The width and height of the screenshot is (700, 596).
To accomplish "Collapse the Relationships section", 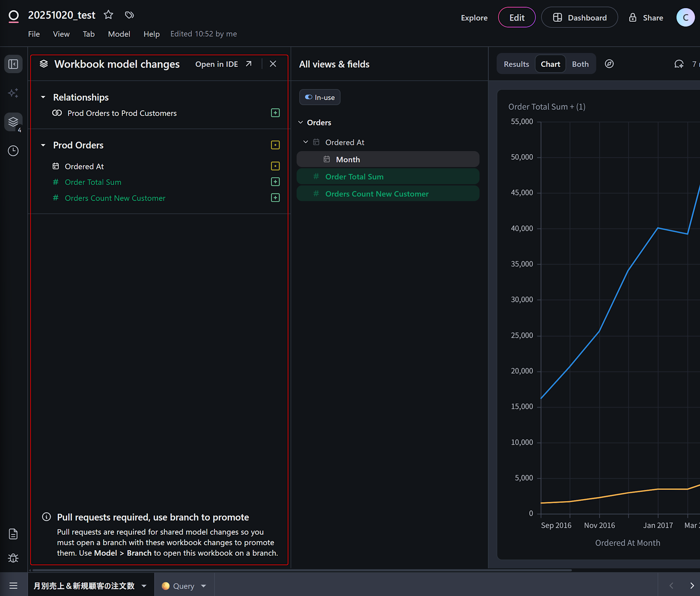I will pos(43,97).
